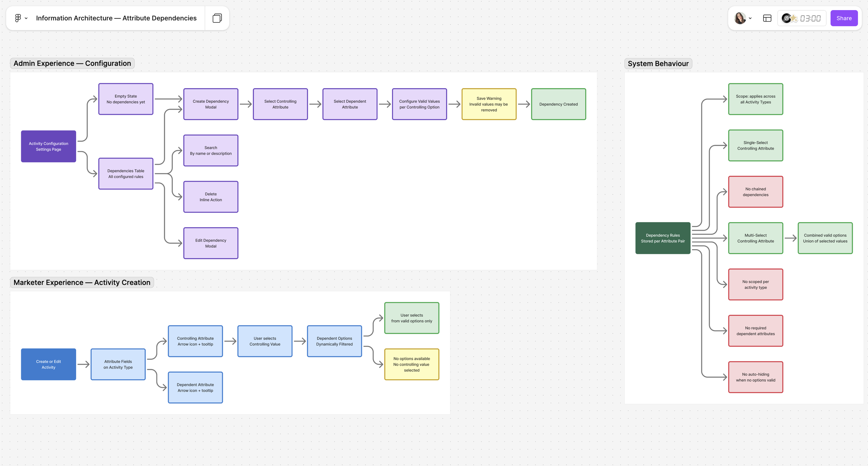Viewport: 868px width, 466px height.
Task: Select the red No chained dependencies node
Action: pyautogui.click(x=756, y=192)
